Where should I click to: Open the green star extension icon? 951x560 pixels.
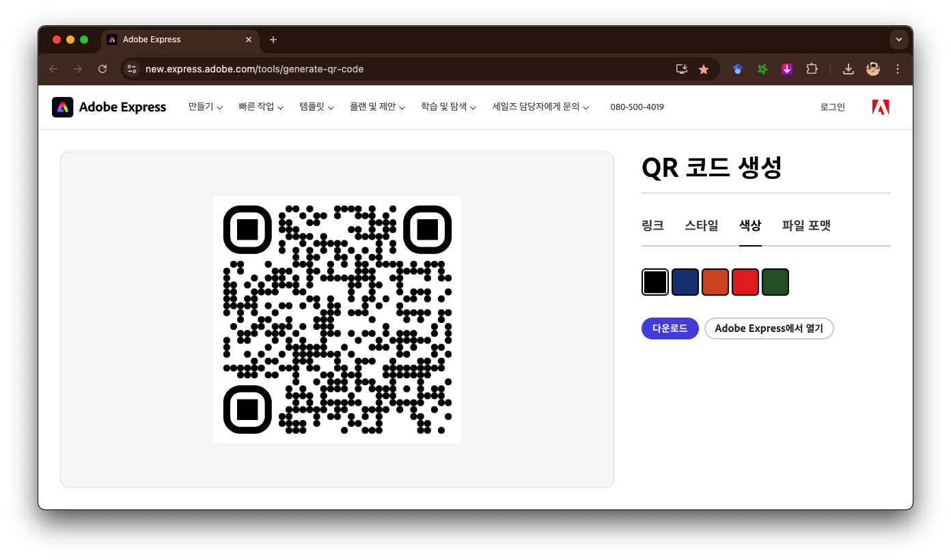point(762,69)
